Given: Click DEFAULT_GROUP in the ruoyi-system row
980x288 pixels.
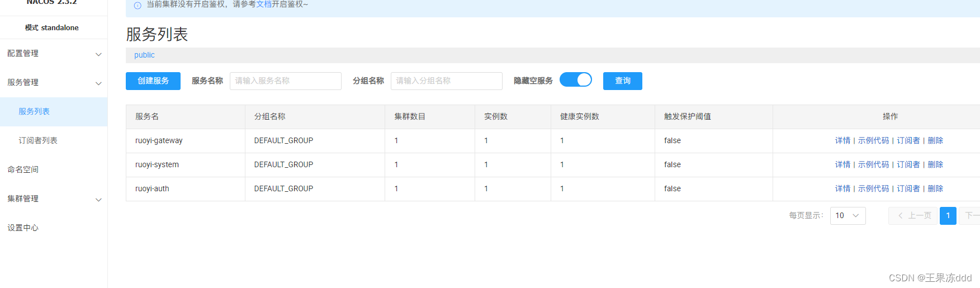Looking at the screenshot, I should tap(283, 165).
